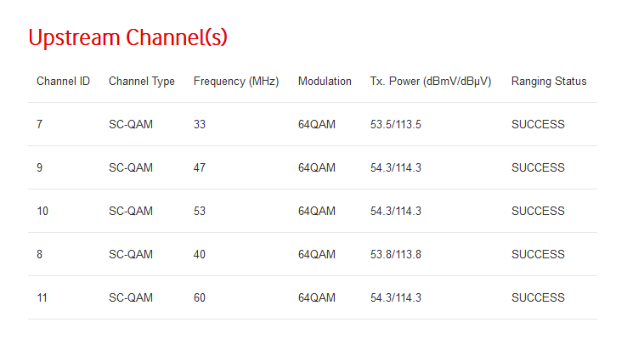This screenshot has height=362, width=644.
Task: Select channel ID 9 cell
Action: pyautogui.click(x=39, y=167)
